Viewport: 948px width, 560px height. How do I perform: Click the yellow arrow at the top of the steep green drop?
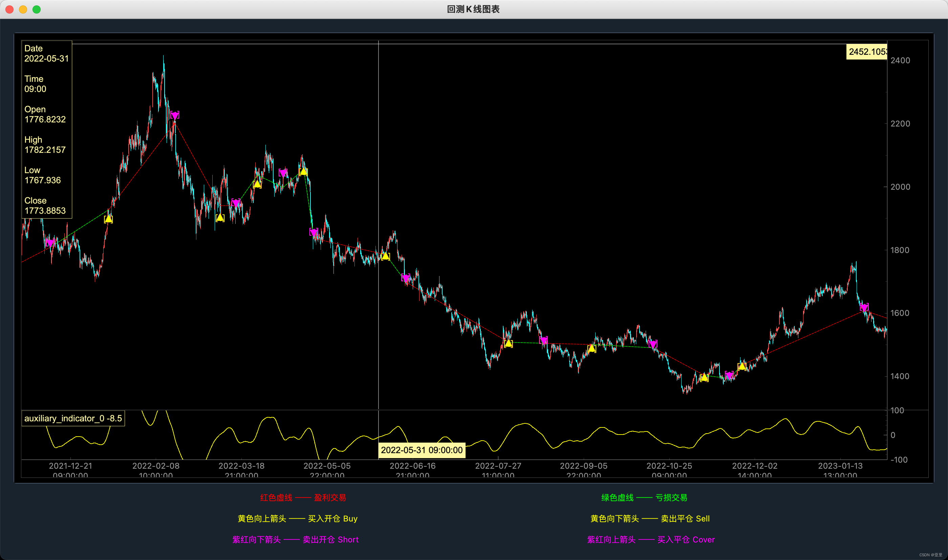click(x=303, y=172)
